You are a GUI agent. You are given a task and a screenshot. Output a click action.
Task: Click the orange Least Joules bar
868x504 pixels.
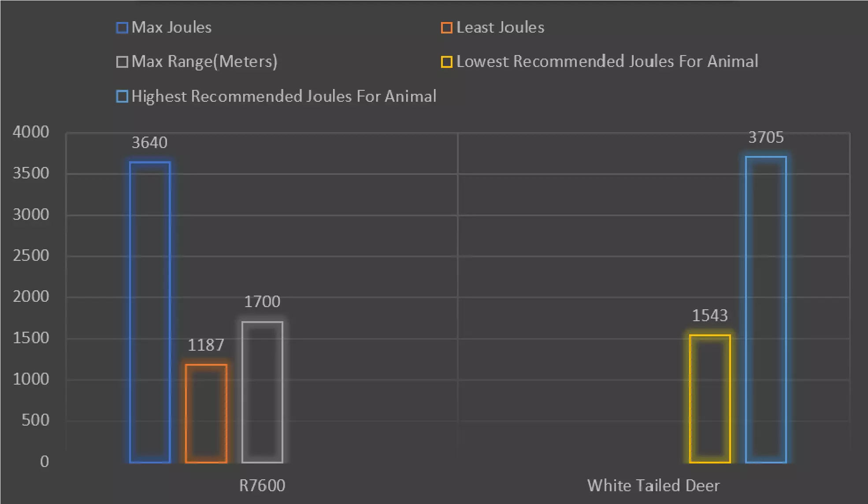(x=206, y=413)
